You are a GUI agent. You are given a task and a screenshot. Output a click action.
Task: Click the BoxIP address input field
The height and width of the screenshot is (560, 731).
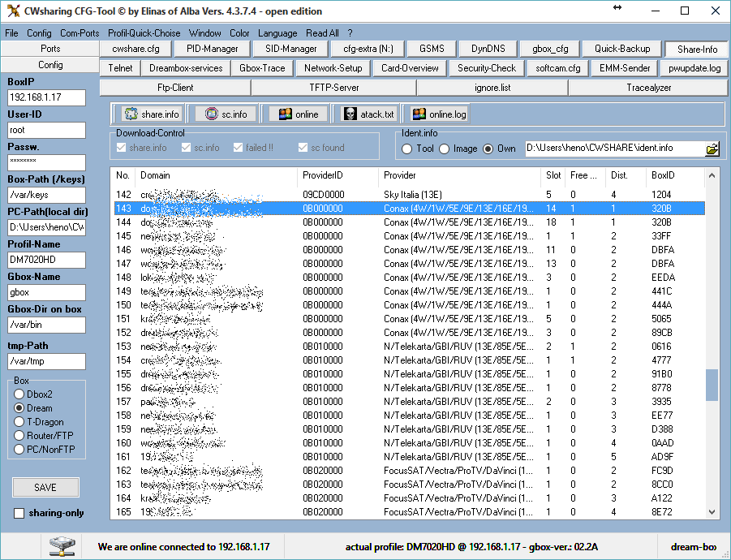[46, 97]
